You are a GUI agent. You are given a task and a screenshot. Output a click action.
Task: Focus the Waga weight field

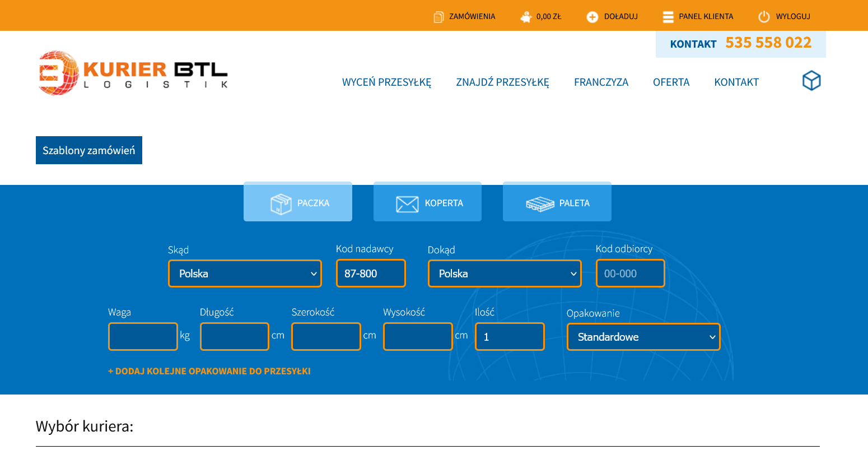click(143, 336)
